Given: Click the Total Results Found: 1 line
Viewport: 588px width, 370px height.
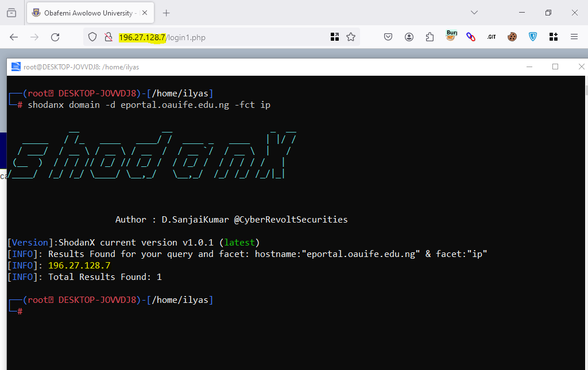Looking at the screenshot, I should 85,276.
